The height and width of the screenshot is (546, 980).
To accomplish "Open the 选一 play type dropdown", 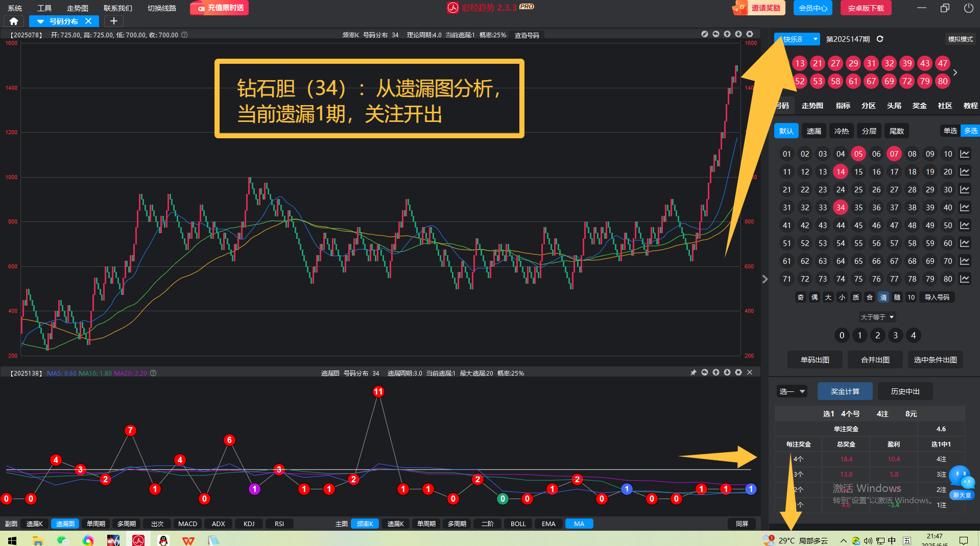I will 792,391.
